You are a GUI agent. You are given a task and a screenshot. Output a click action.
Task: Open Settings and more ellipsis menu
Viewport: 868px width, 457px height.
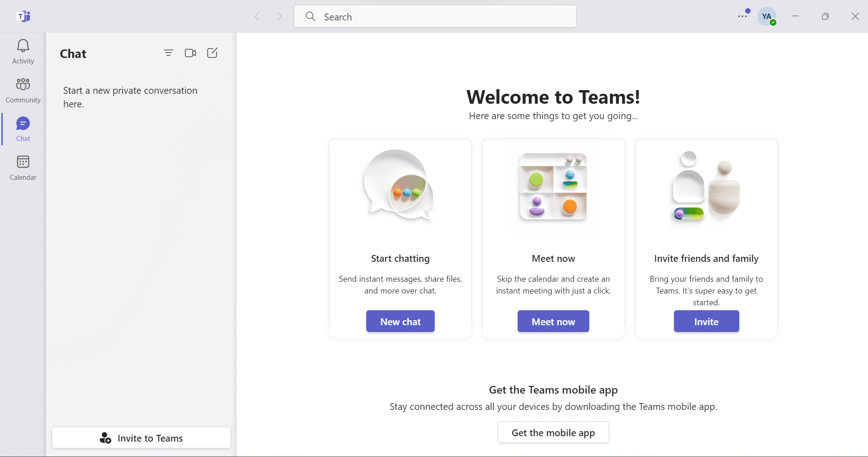pos(742,16)
